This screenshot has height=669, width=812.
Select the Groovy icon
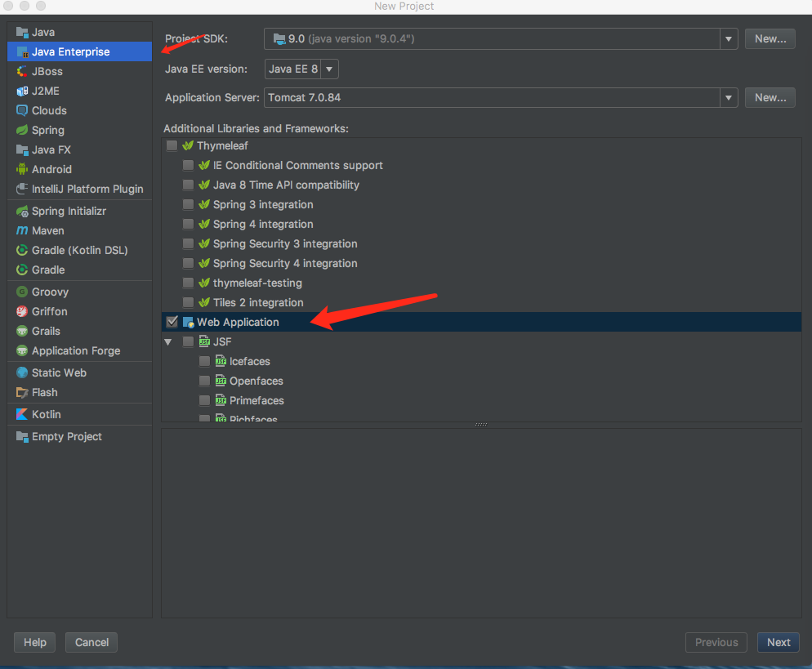(x=22, y=292)
